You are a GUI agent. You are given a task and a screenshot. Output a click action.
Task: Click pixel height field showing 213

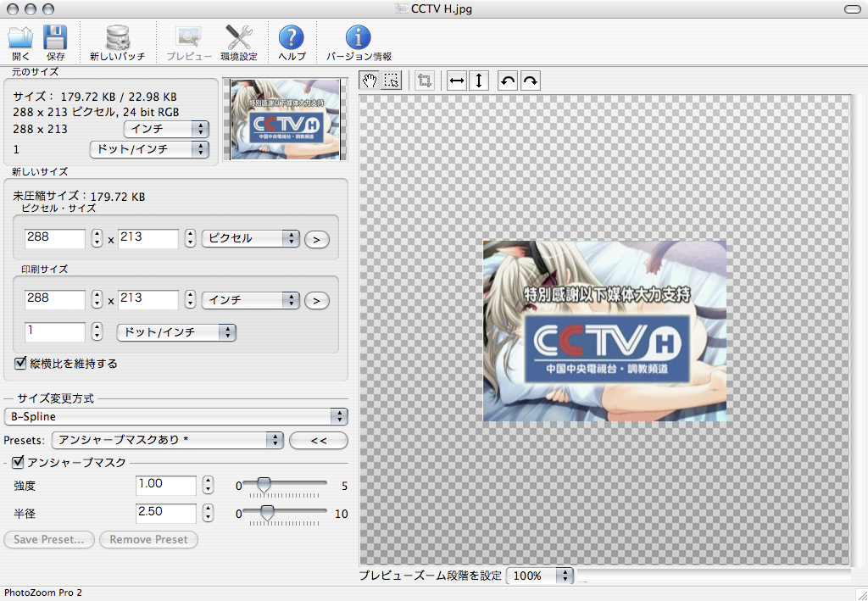[148, 238]
